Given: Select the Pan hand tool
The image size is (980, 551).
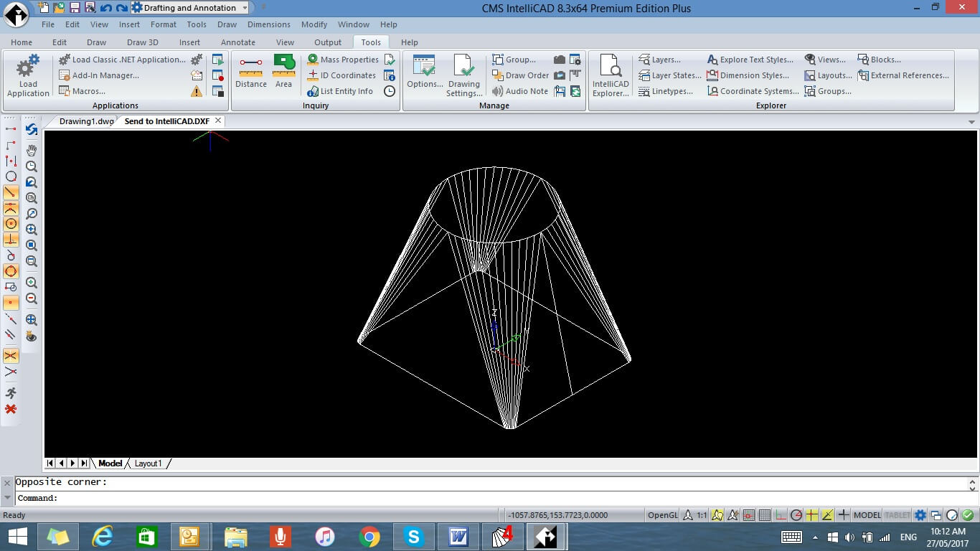Looking at the screenshot, I should tap(32, 150).
